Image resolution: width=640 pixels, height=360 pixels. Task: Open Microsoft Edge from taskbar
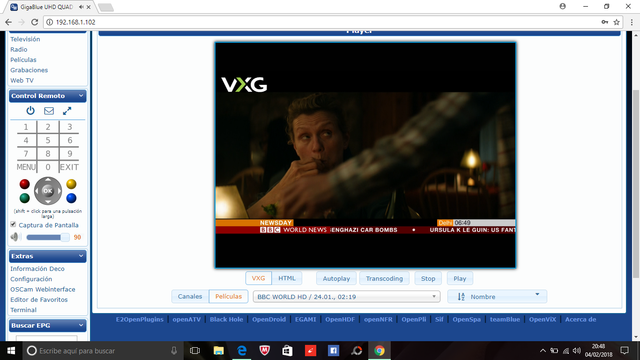click(242, 351)
